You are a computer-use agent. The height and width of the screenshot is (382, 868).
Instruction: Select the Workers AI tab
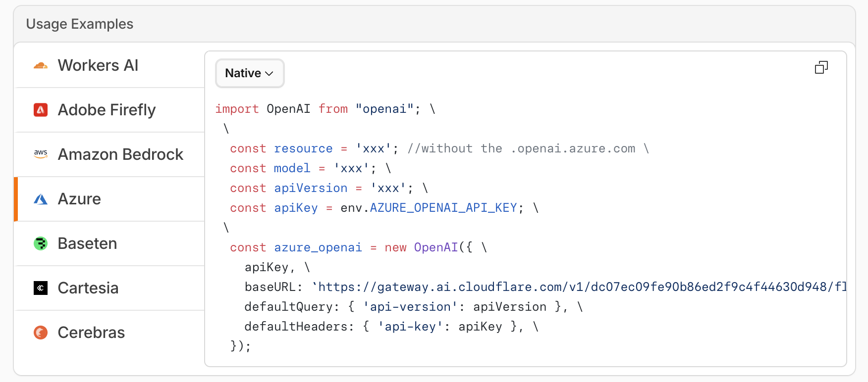98,65
